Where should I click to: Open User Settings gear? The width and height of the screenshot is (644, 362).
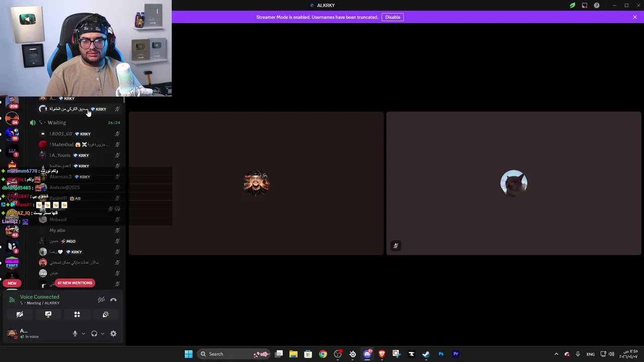(x=113, y=333)
